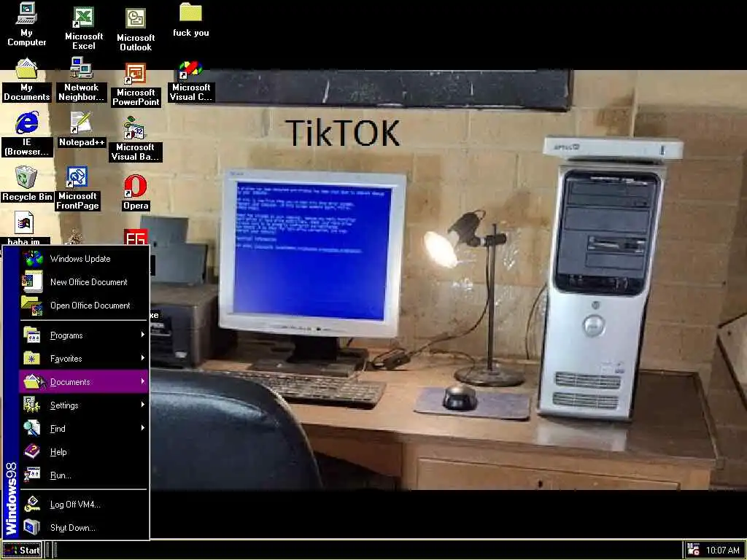This screenshot has width=747, height=560.
Task: Expand the Favorites submenu arrow
Action: 142,358
